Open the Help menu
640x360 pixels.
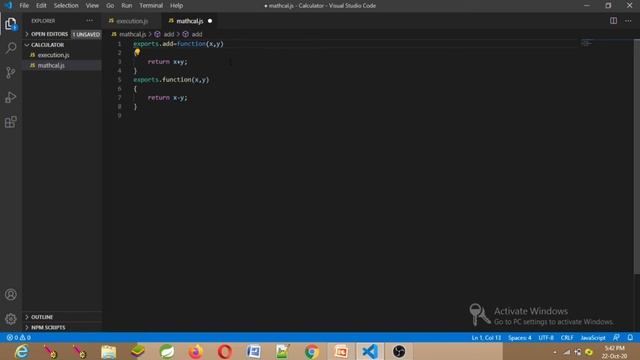click(176, 6)
